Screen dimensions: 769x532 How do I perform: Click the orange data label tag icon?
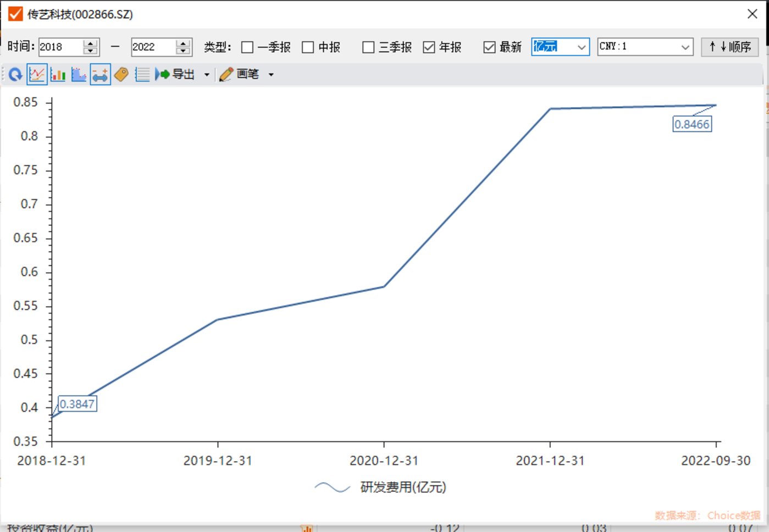coord(121,74)
